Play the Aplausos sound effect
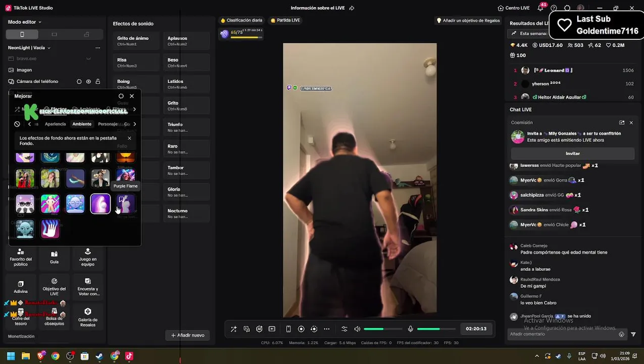 pyautogui.click(x=186, y=41)
